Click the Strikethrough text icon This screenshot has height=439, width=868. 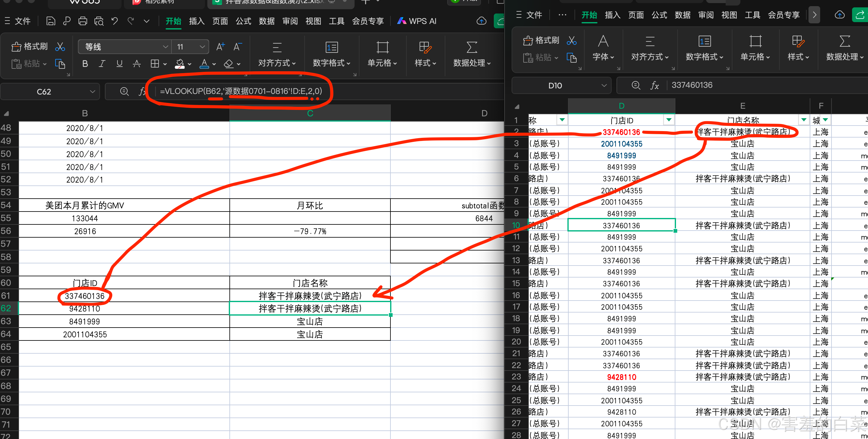tap(136, 64)
